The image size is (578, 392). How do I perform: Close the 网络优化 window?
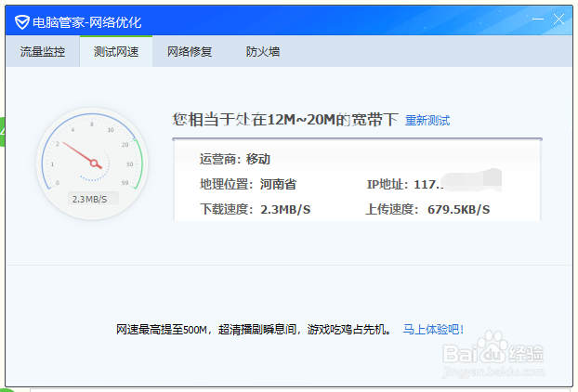point(558,19)
